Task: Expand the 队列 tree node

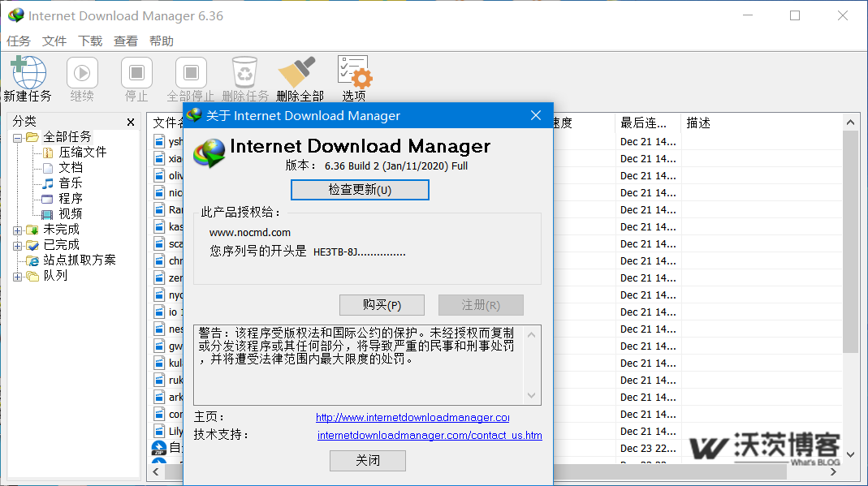Action: (x=18, y=277)
